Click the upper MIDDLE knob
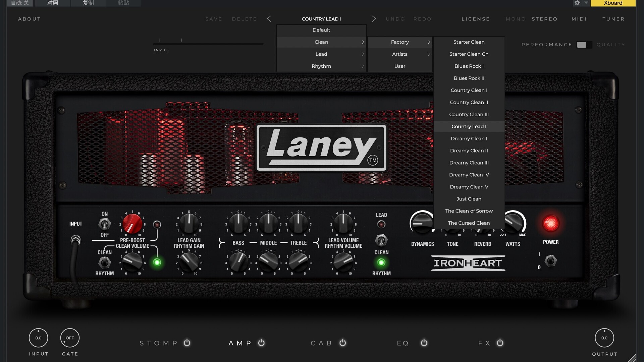Screen dimensions: 644x362 268,224
